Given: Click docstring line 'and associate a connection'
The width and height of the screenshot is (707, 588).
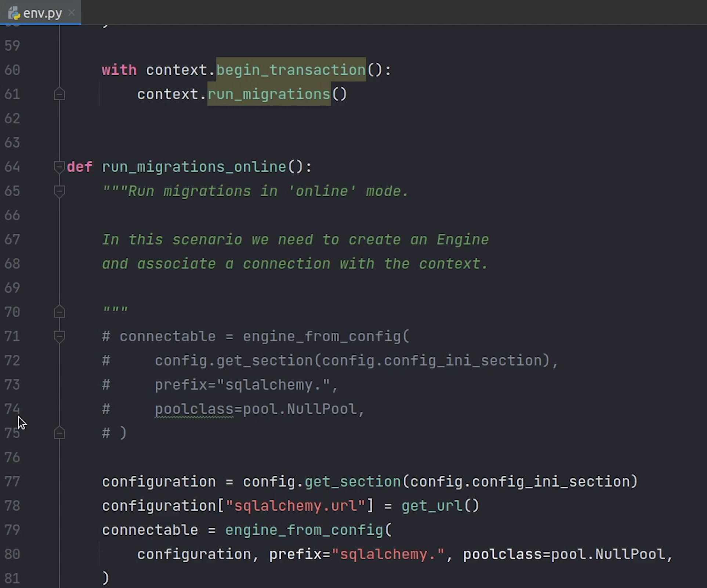Looking at the screenshot, I should pyautogui.click(x=296, y=264).
